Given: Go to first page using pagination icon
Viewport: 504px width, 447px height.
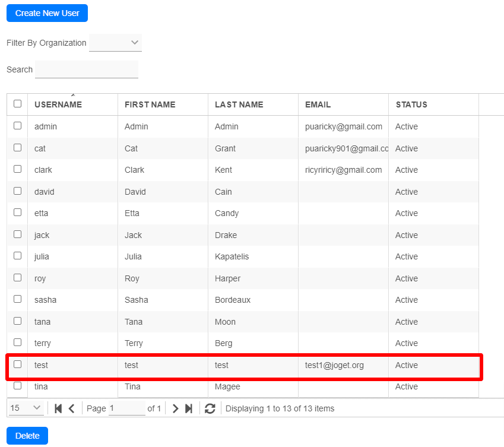Looking at the screenshot, I should pyautogui.click(x=58, y=408).
